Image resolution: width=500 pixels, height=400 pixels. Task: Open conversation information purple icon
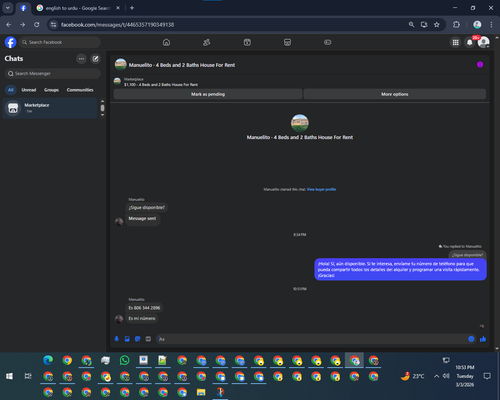coord(480,65)
